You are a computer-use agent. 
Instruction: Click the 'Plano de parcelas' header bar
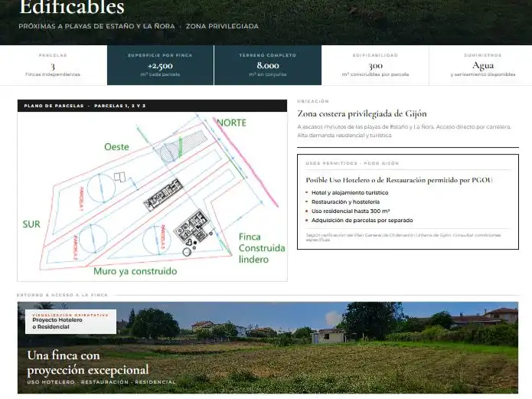click(152, 106)
